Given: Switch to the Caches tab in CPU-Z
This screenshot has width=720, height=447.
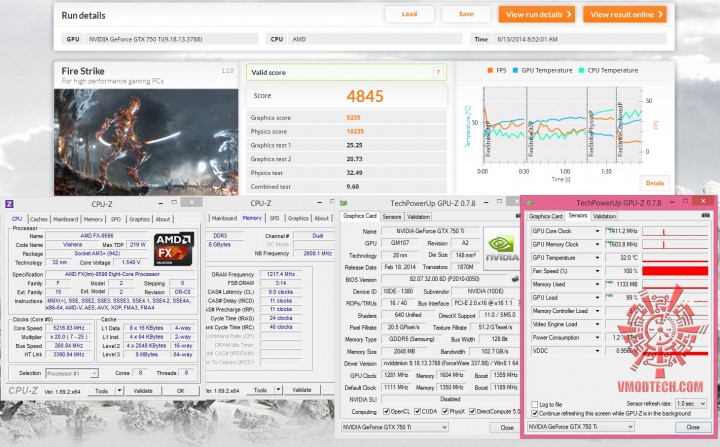Looking at the screenshot, I should pos(39,219).
